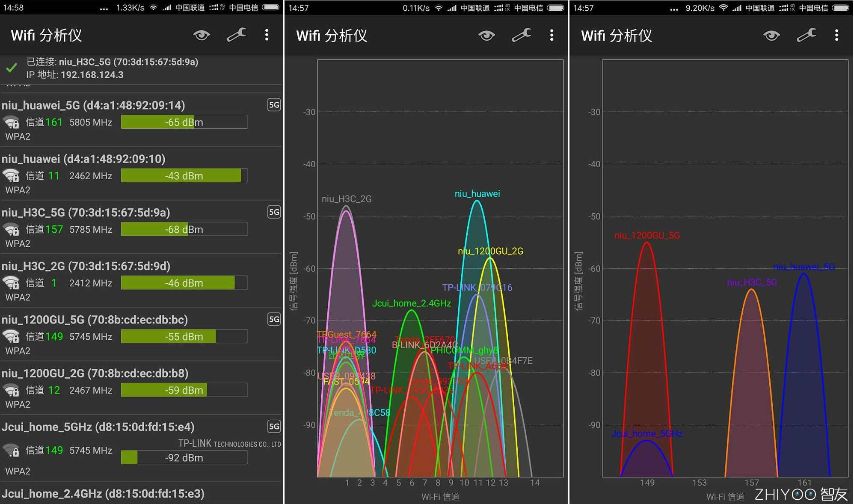Select -43 dBm signal bar
The image size is (854, 504).
[184, 175]
